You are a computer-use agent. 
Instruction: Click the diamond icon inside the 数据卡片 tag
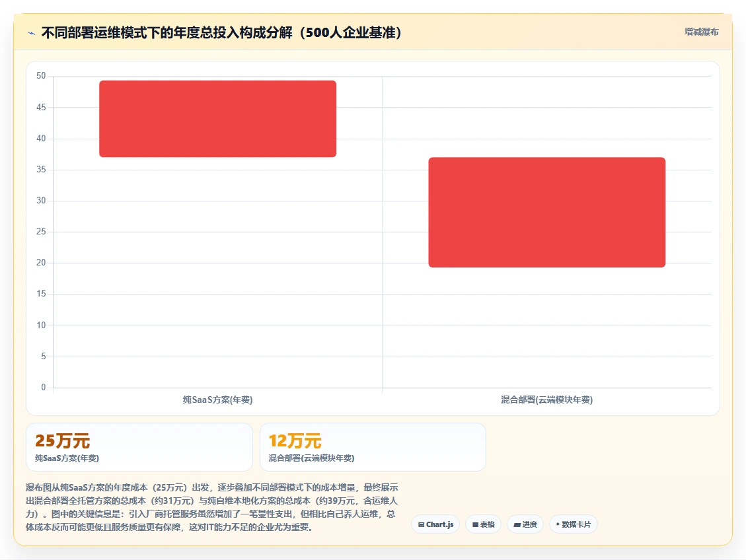tap(558, 524)
